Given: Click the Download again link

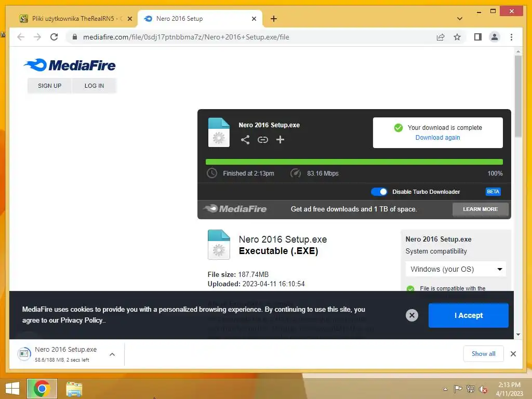Looking at the screenshot, I should point(437,137).
